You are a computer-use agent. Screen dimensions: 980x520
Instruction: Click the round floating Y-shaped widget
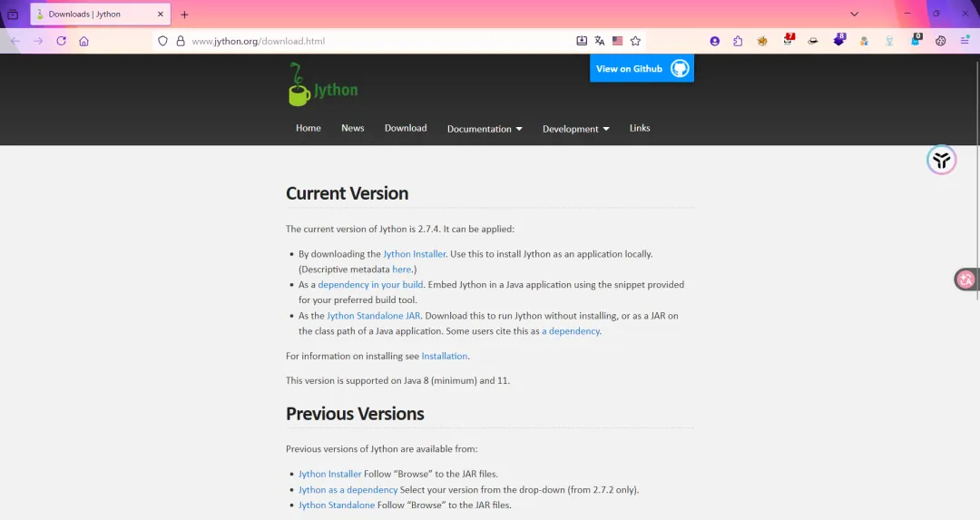[941, 160]
